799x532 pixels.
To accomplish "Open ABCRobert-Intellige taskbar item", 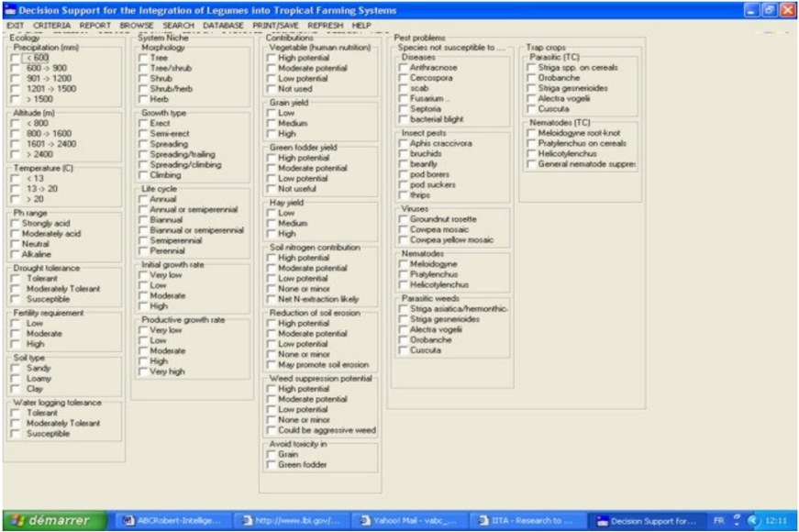I will click(172, 521).
